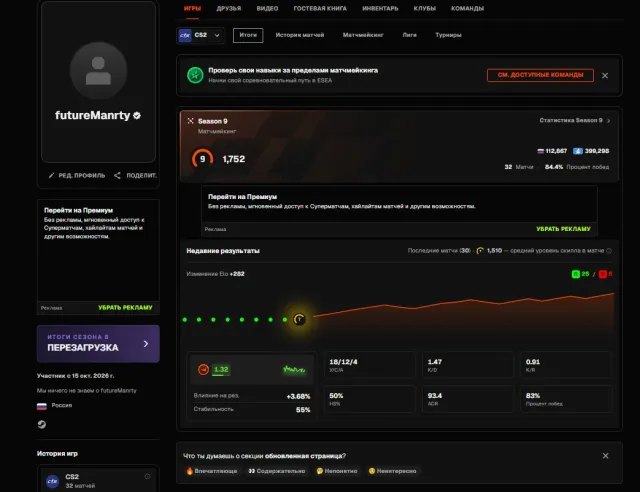Viewport: 640px width, 492px height.
Task: Select the Итоги sub-tab
Action: click(248, 35)
